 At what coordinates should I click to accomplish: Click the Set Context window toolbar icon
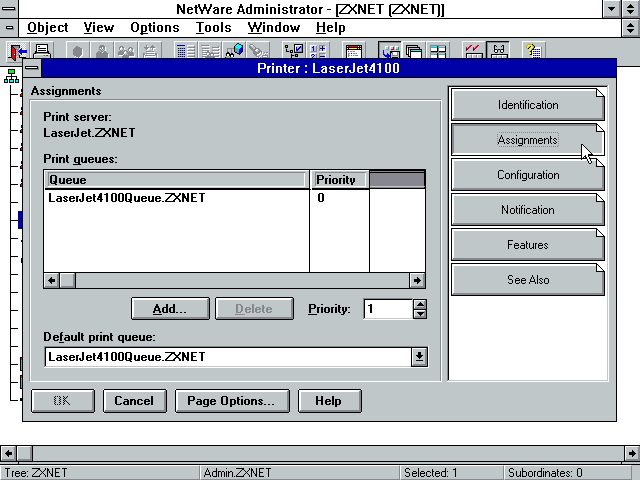353,51
